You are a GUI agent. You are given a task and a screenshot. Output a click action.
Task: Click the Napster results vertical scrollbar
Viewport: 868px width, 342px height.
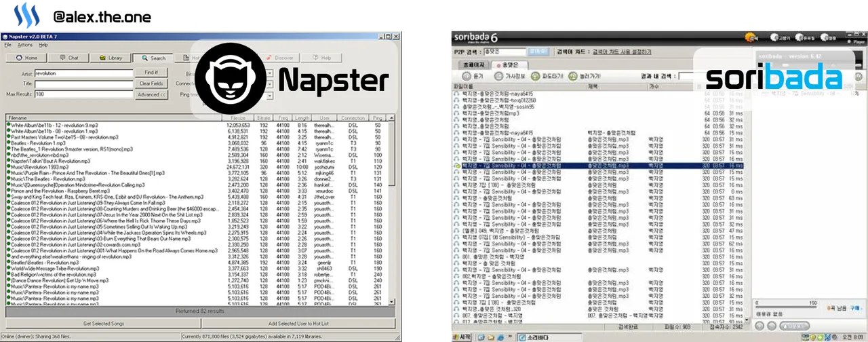[392, 210]
